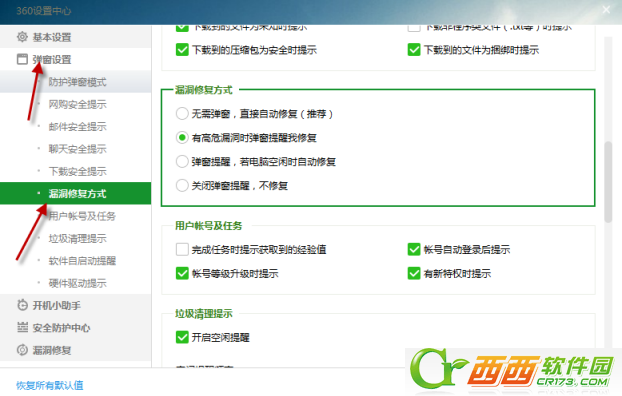Viewport: 622px width, 396px height.
Task: Choose 弹窗提醒，若电脑空闲时自动修复 option
Action: tap(182, 161)
